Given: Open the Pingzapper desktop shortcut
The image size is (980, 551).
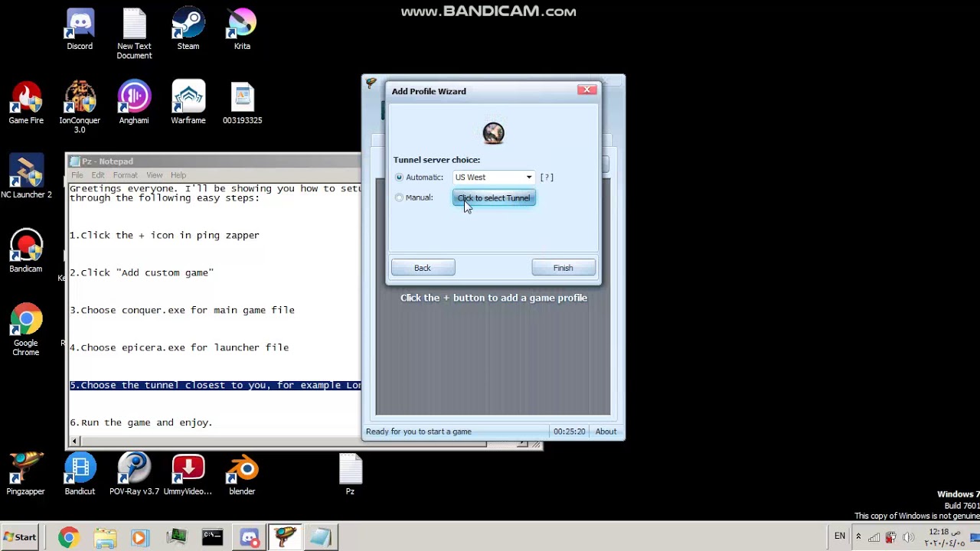Looking at the screenshot, I should 26,474.
